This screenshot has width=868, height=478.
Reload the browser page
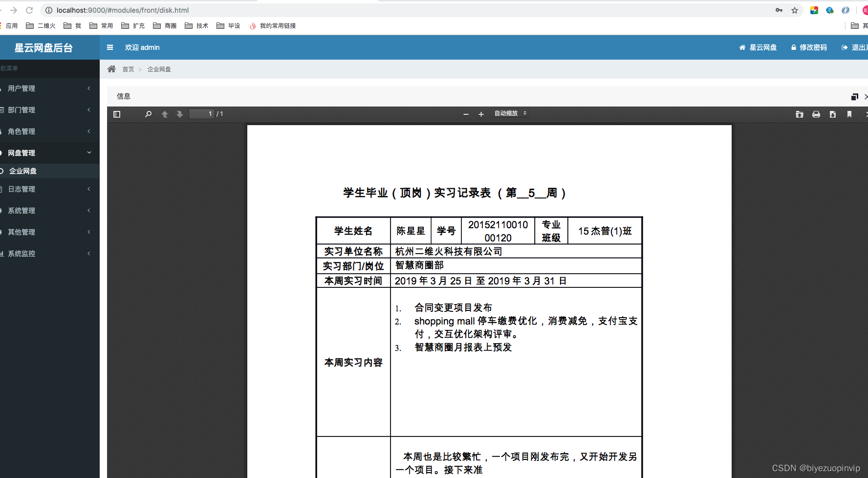pos(29,10)
